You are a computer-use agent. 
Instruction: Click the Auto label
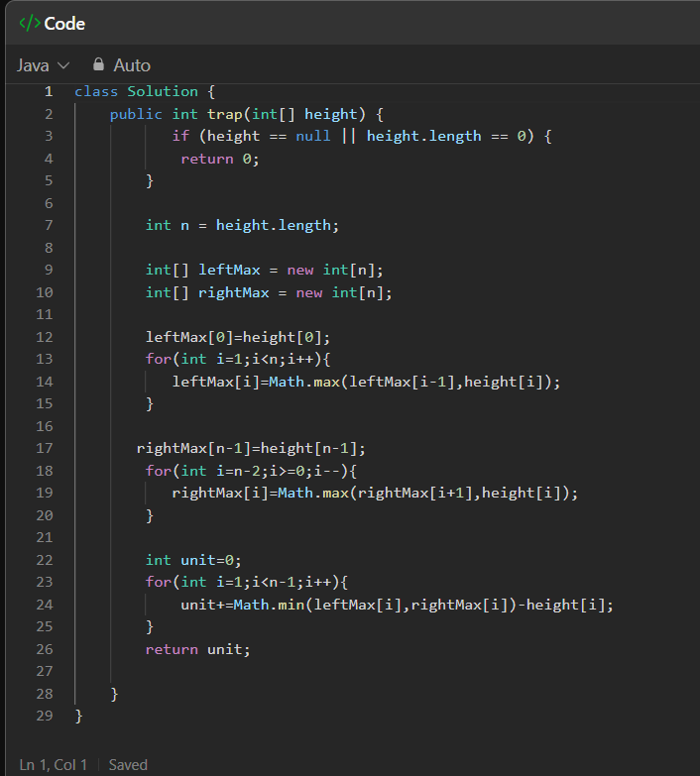click(132, 65)
